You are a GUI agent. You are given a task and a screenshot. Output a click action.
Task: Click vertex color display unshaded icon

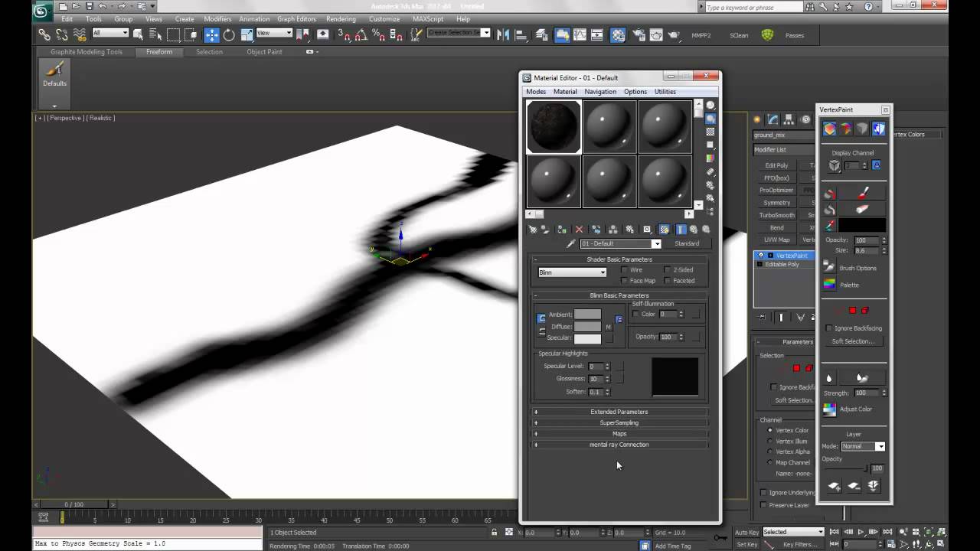(829, 129)
